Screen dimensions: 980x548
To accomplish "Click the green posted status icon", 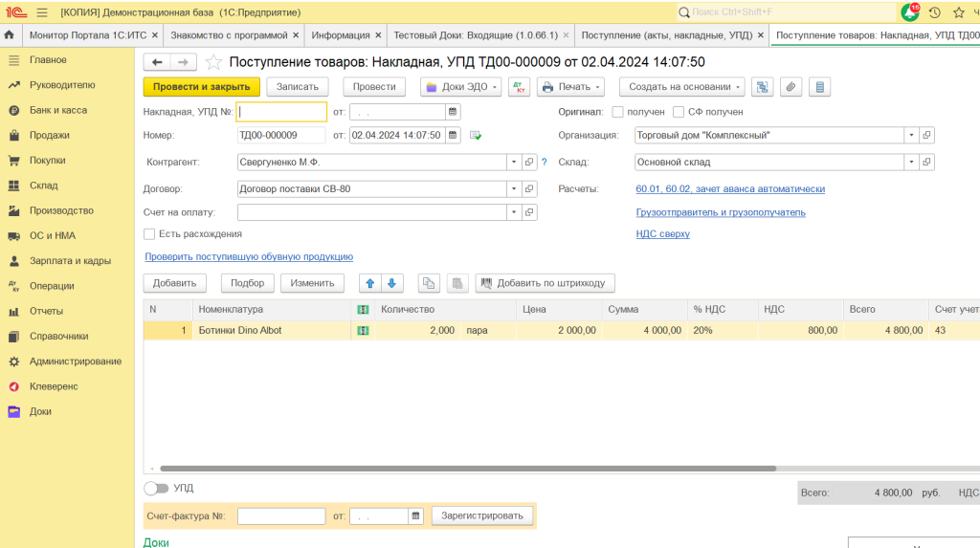I will click(476, 136).
